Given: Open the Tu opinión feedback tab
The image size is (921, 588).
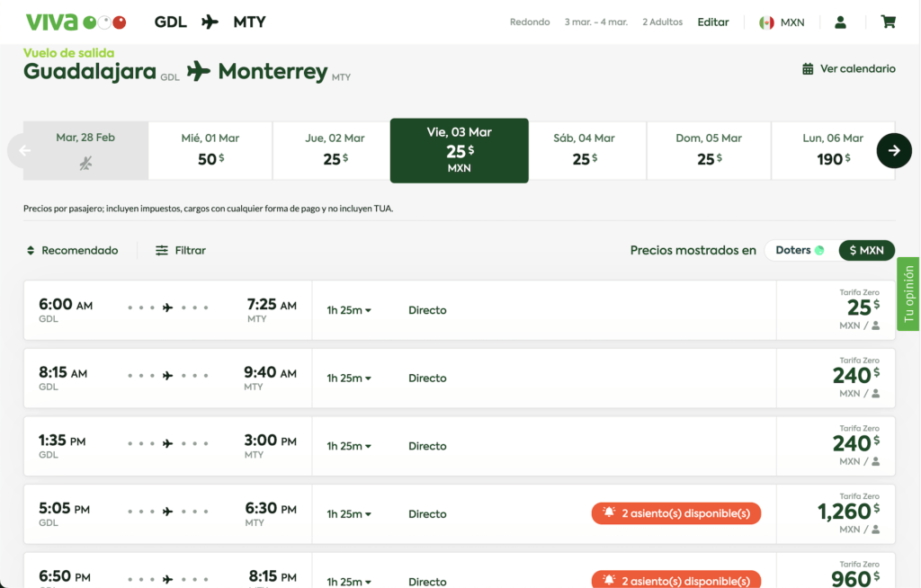Looking at the screenshot, I should [x=908, y=294].
